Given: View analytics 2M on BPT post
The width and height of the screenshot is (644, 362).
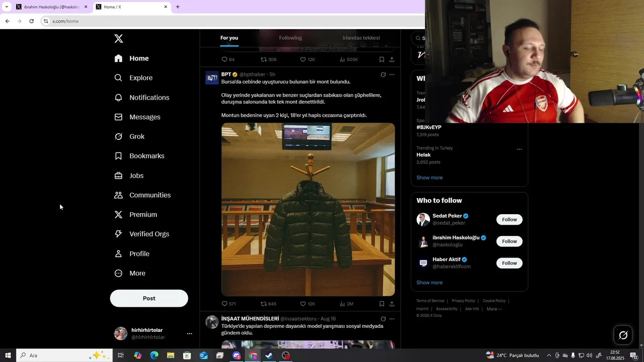Looking at the screenshot, I should click(347, 304).
